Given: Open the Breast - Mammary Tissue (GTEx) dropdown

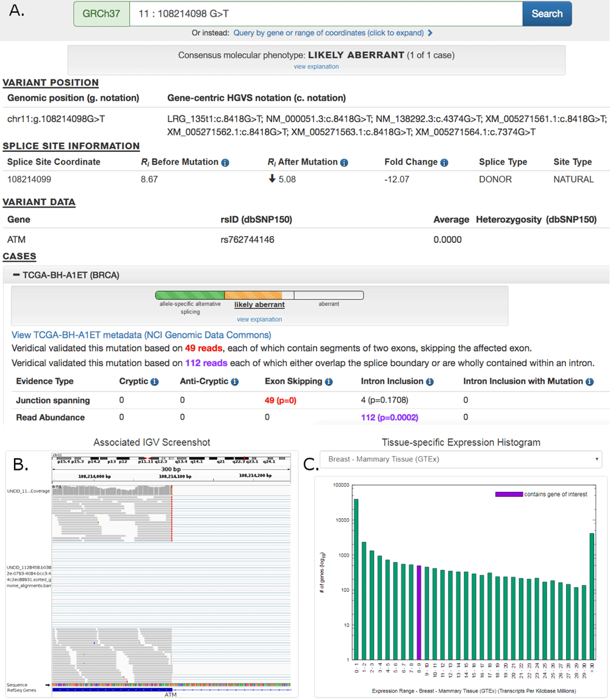Looking at the screenshot, I should click(461, 460).
